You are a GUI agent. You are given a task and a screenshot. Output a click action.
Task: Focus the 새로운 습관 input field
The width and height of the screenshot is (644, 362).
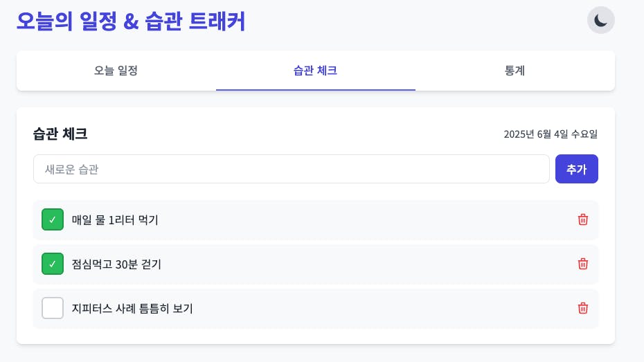tap(292, 169)
